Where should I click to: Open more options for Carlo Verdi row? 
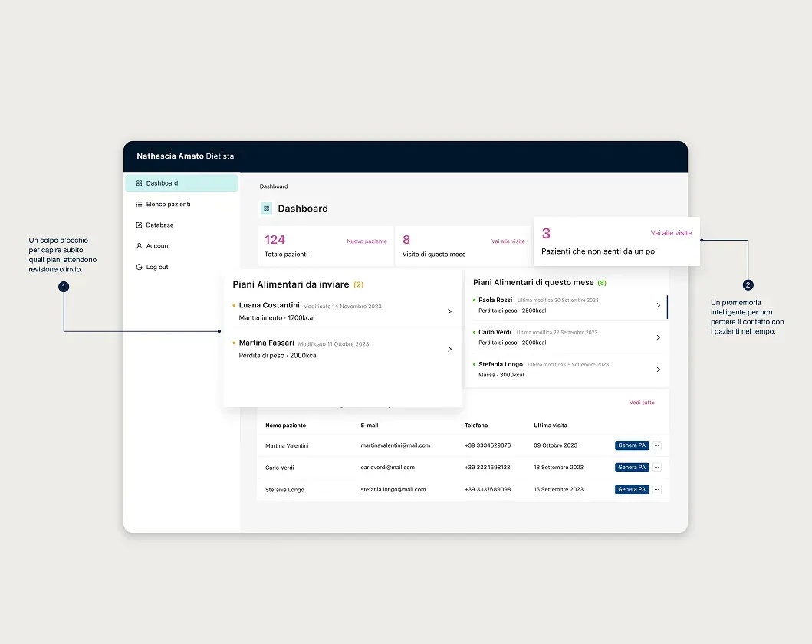[x=656, y=468]
